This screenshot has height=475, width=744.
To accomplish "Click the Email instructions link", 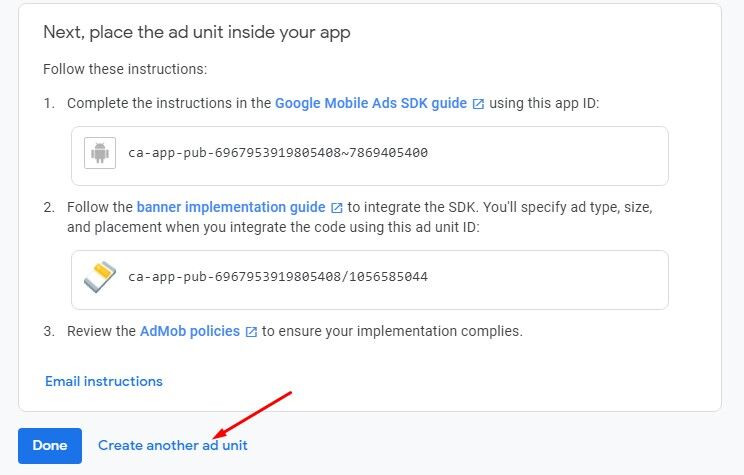I will click(104, 381).
